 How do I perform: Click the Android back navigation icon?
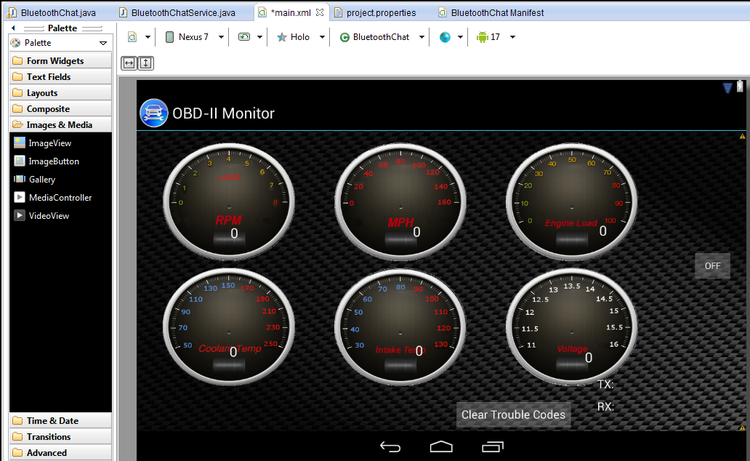pyautogui.click(x=390, y=447)
